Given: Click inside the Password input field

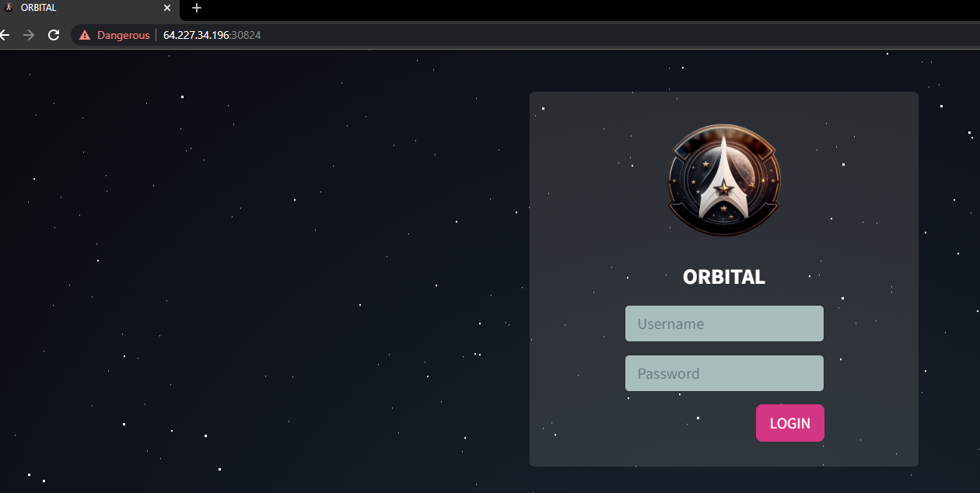Looking at the screenshot, I should click(724, 372).
